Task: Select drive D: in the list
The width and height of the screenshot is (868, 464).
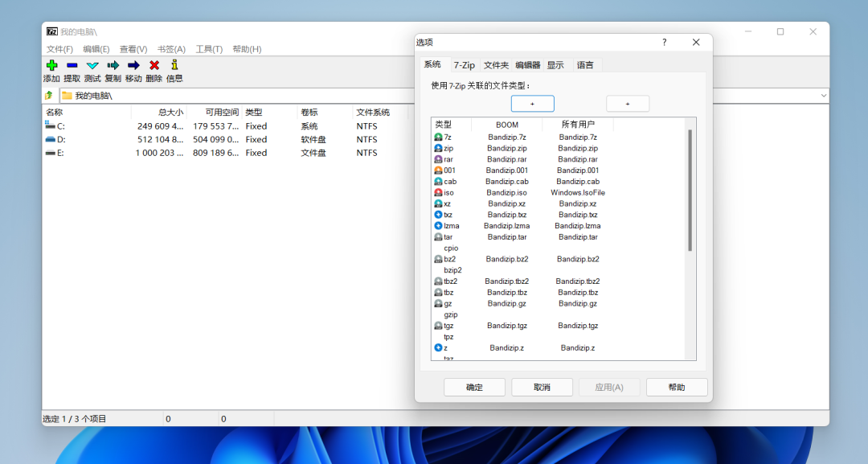Action: pyautogui.click(x=55, y=140)
